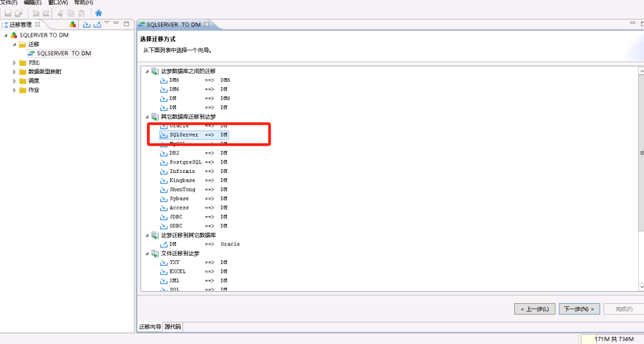The height and width of the screenshot is (344, 644).
Task: Select SQLSERVER TO DM migration tree item
Action: 60,53
